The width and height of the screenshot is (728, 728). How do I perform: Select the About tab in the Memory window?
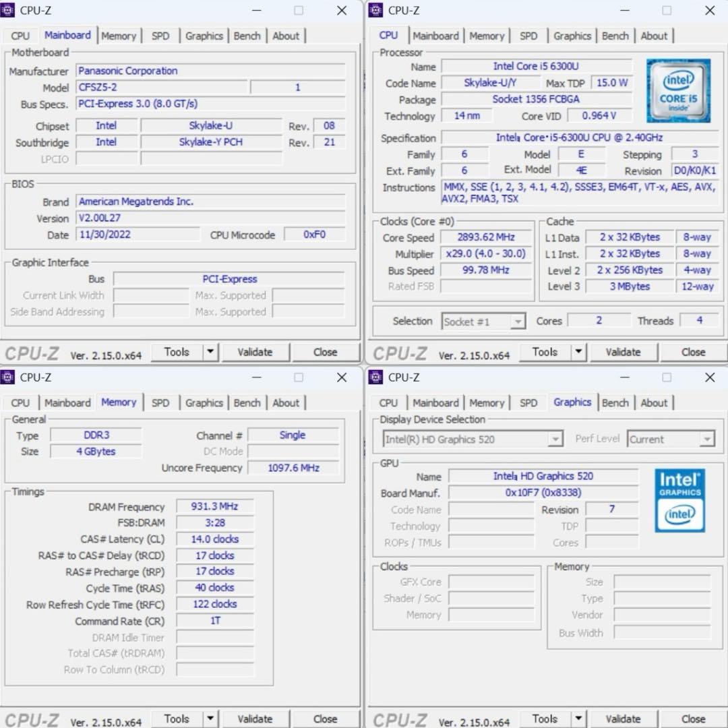(286, 403)
